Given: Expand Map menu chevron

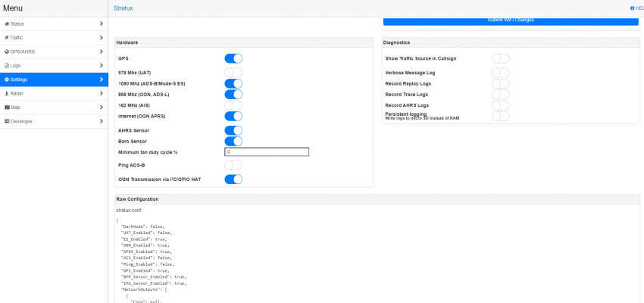Looking at the screenshot, I should click(101, 108).
